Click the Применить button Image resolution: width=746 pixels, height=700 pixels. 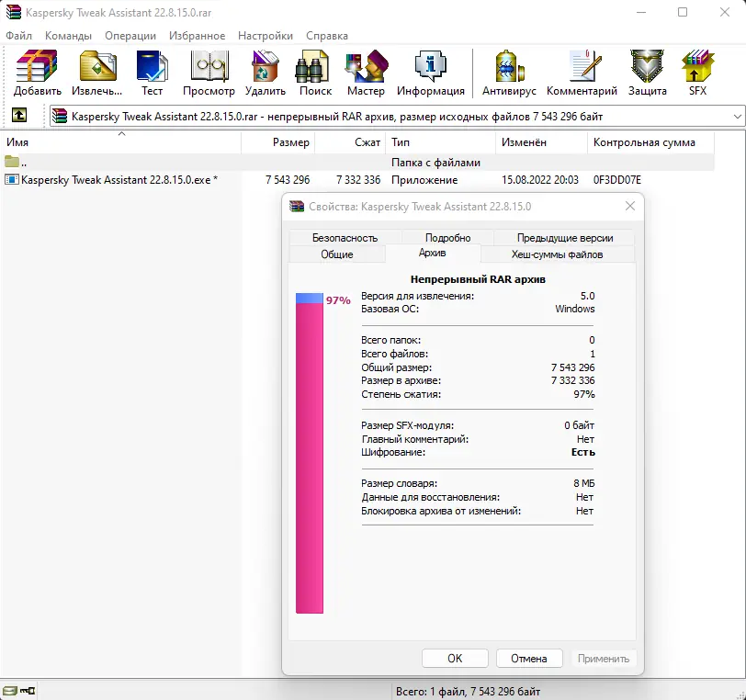coord(604,658)
